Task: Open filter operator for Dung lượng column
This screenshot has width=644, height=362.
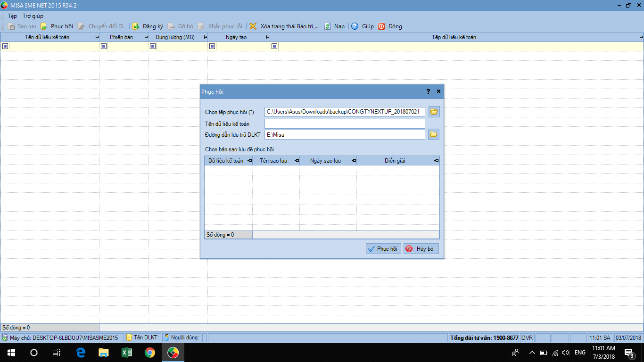Action: click(x=153, y=46)
